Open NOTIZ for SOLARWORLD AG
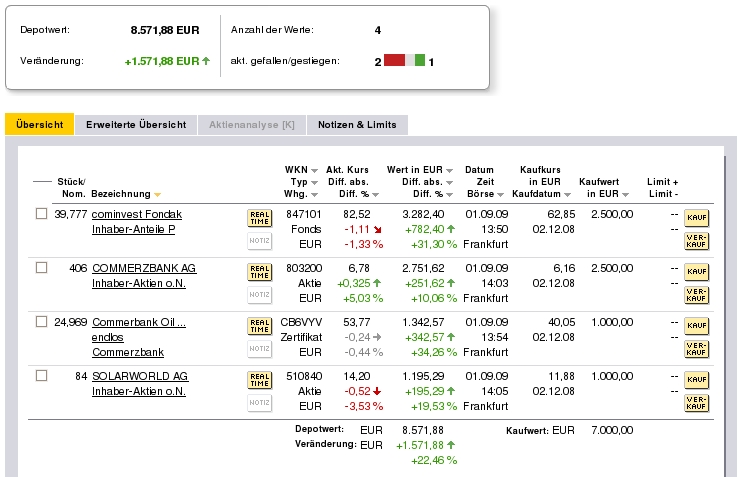The width and height of the screenshot is (743, 477). [260, 403]
